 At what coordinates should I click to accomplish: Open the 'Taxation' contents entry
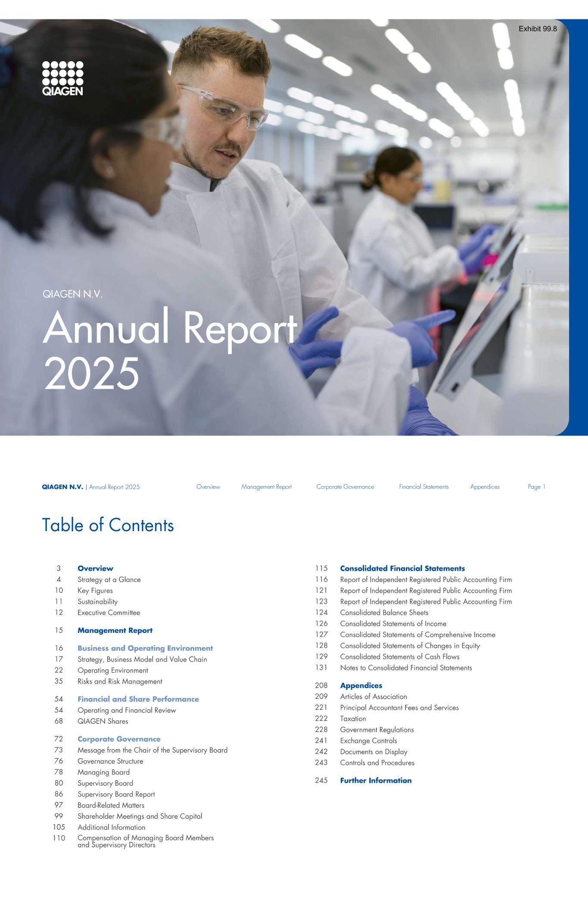coord(353,719)
